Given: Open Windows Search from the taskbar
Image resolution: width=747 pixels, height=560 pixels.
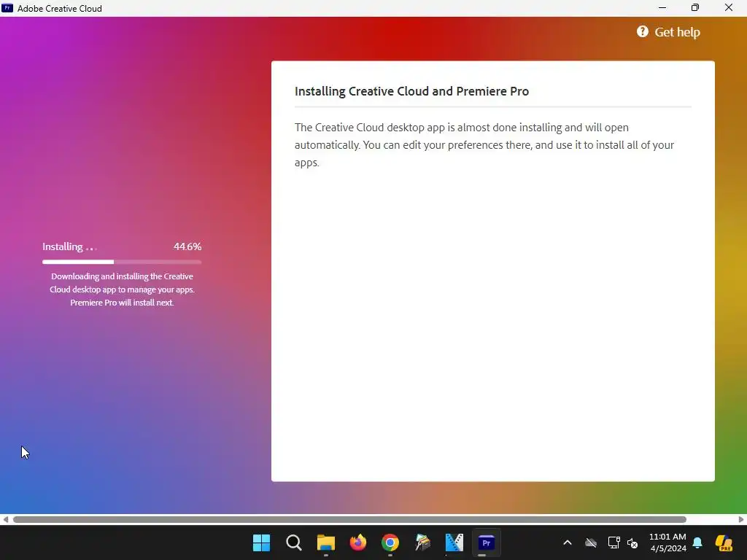Looking at the screenshot, I should click(293, 542).
